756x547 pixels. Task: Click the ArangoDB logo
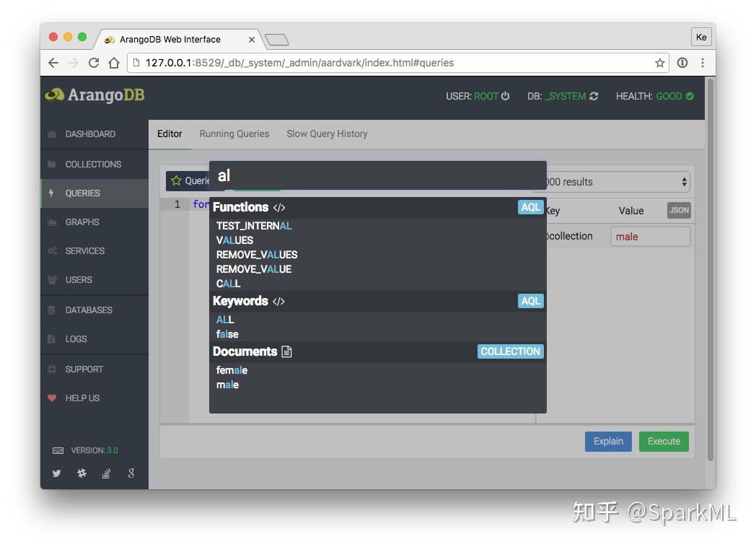coord(94,95)
